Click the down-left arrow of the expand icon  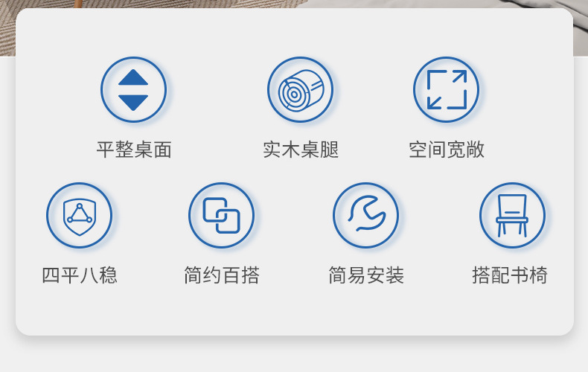(434, 102)
